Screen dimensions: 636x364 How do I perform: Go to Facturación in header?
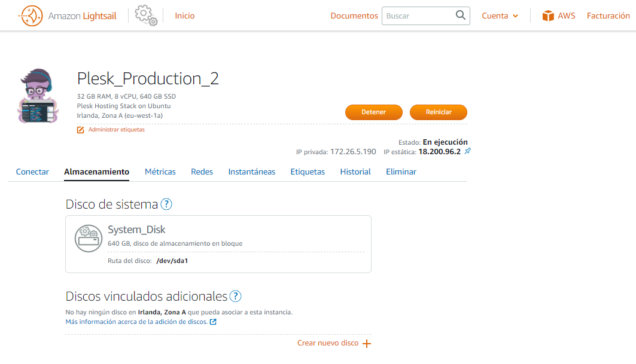608,16
